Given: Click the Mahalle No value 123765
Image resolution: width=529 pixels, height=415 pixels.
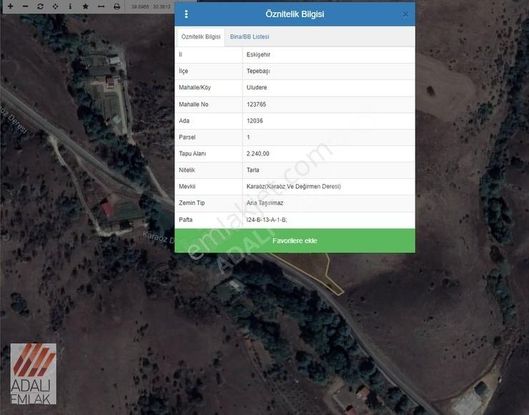Looking at the screenshot, I should click(x=256, y=104).
